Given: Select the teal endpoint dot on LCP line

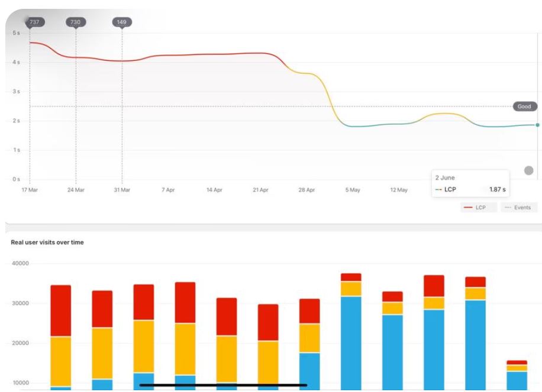Looking at the screenshot, I should pyautogui.click(x=537, y=125).
